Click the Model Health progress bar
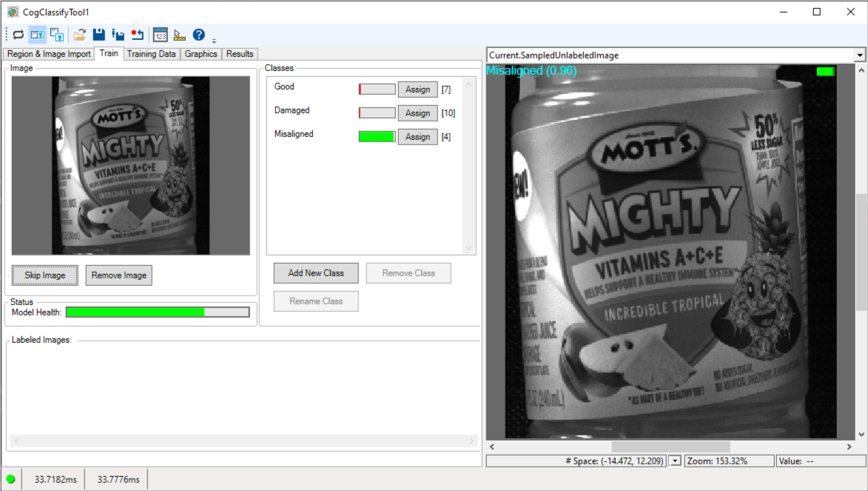The height and width of the screenshot is (491, 868). tap(158, 313)
